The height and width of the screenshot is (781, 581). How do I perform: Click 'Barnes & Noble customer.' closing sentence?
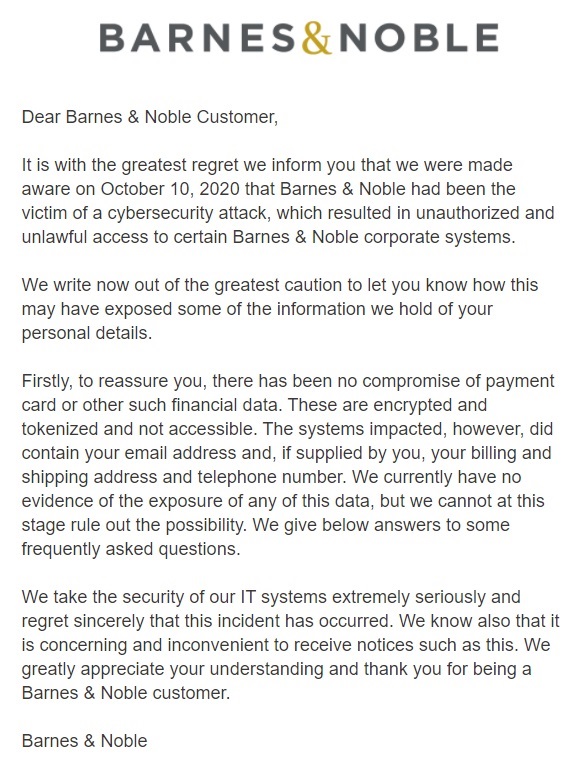point(126,693)
